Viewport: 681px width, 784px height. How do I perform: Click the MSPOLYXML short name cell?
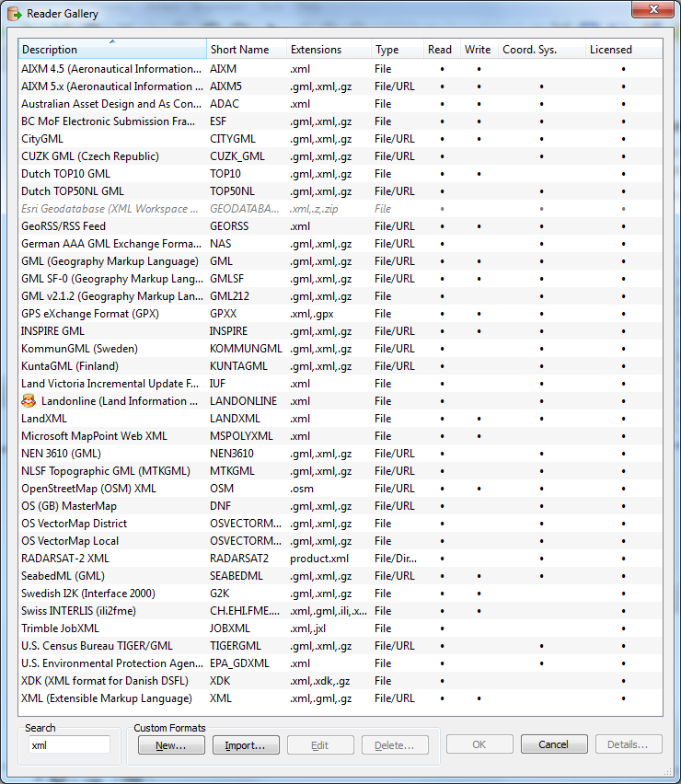(x=241, y=436)
